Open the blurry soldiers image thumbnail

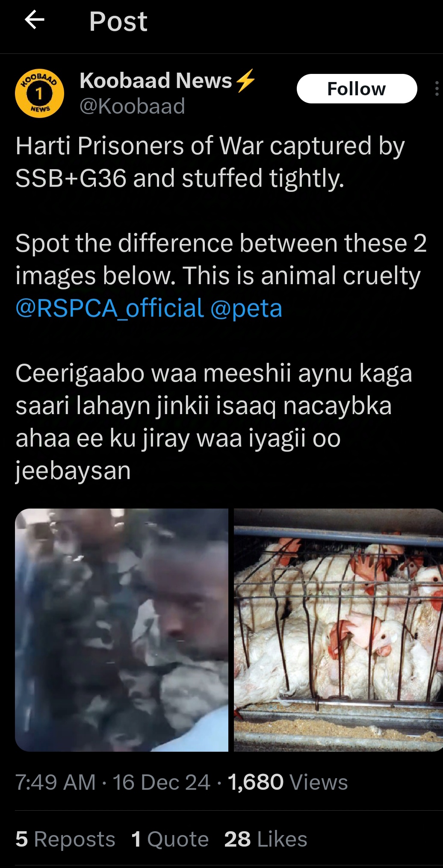point(121,630)
